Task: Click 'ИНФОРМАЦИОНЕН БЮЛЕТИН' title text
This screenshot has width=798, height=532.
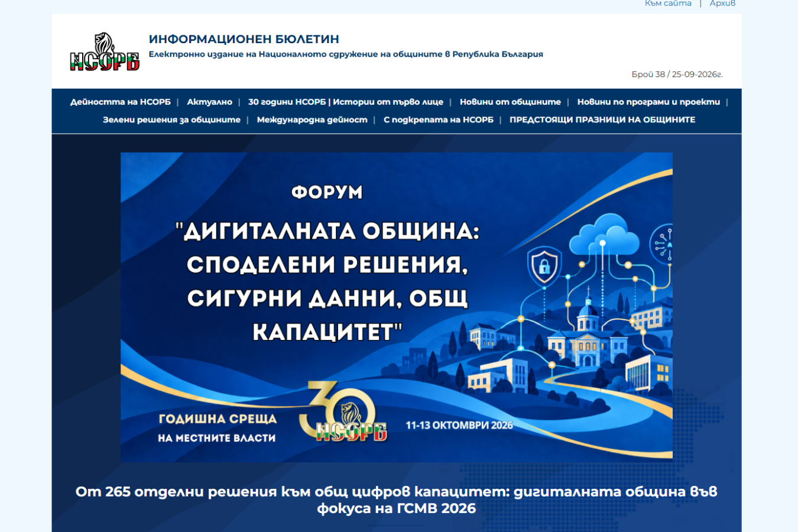Action: click(244, 39)
